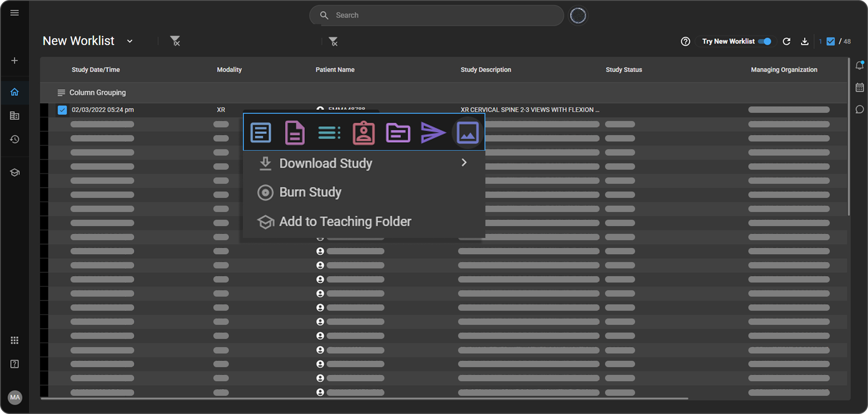Click the blue report icon in popup toolbar
The width and height of the screenshot is (868, 414).
pos(261,133)
